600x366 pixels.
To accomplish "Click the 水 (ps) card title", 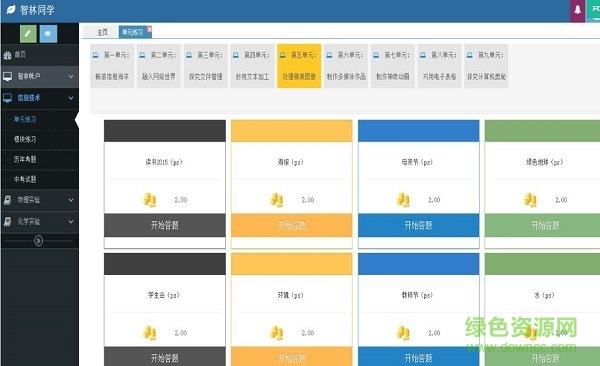I will [545, 295].
